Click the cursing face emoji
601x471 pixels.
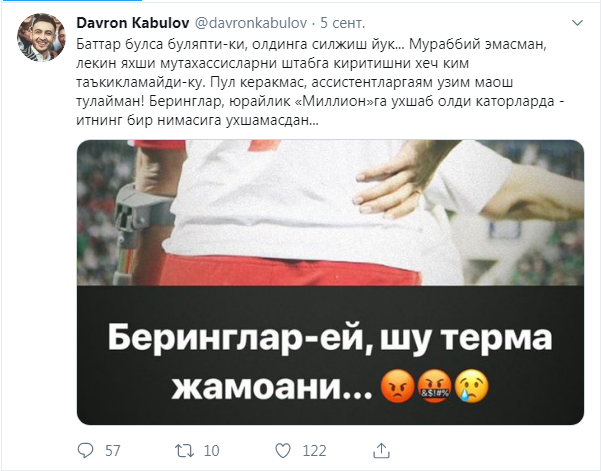coord(435,386)
